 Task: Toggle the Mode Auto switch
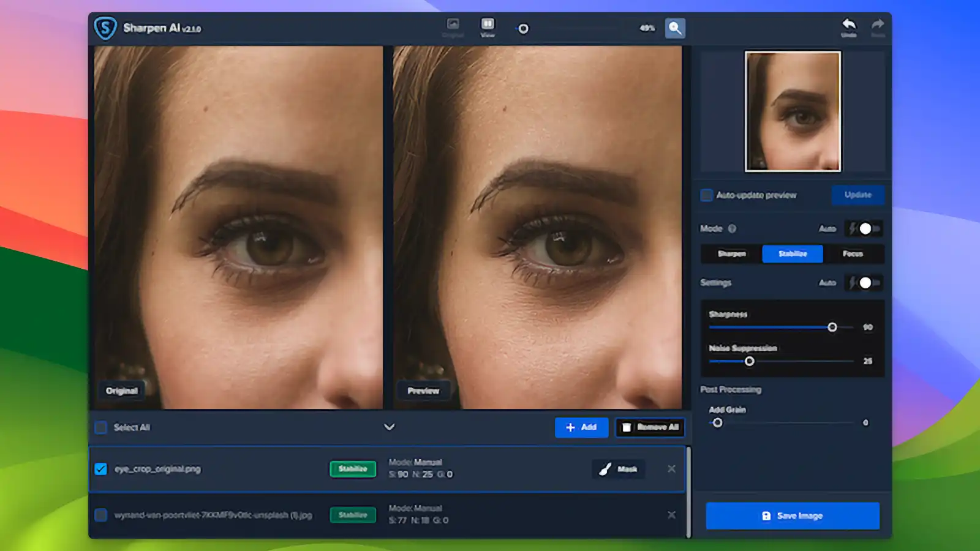click(864, 228)
